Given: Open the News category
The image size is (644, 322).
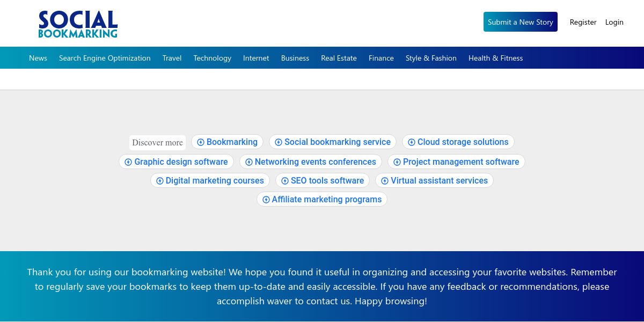Looking at the screenshot, I should (38, 58).
